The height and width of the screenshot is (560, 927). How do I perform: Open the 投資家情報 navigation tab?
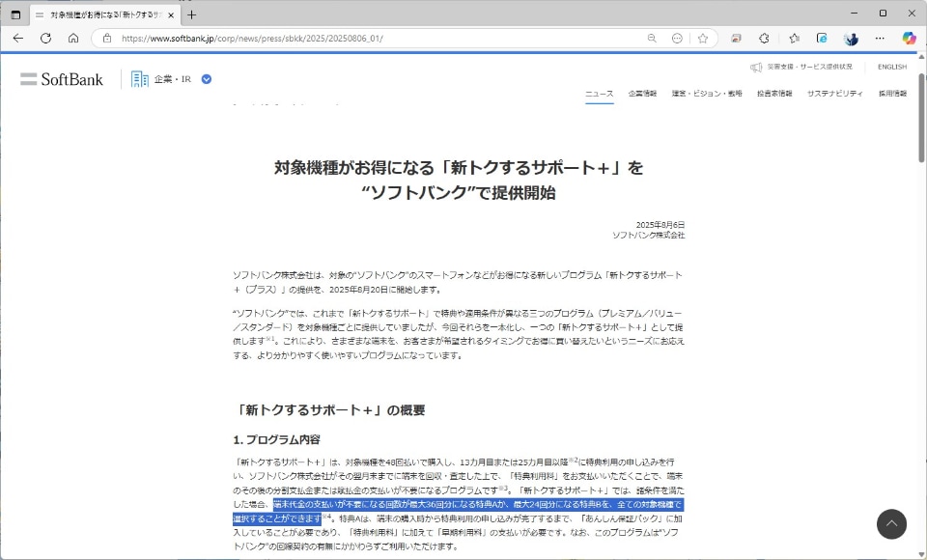(774, 94)
